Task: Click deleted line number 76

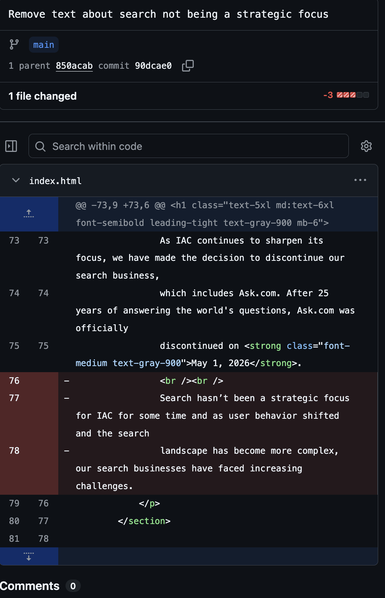Action: 14,381
